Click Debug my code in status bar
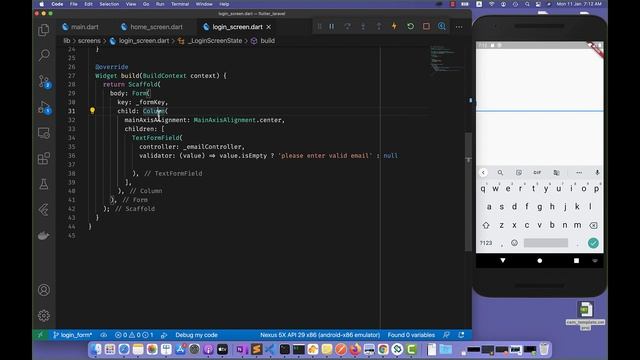The height and width of the screenshot is (360, 640). click(196, 335)
